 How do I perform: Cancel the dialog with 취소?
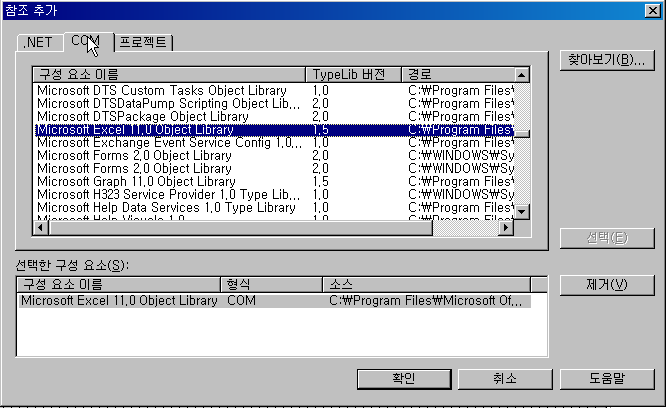pyautogui.click(x=505, y=378)
